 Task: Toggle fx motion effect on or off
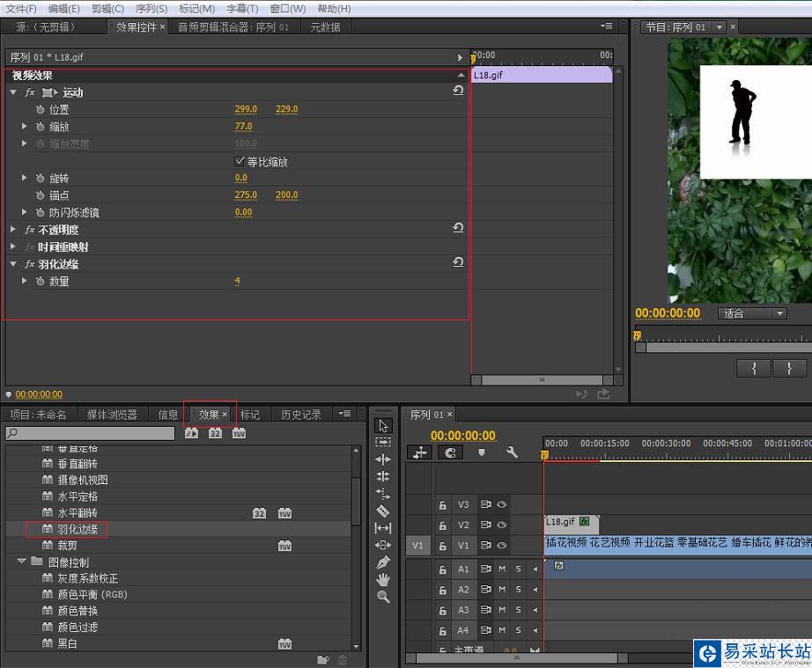tap(30, 92)
